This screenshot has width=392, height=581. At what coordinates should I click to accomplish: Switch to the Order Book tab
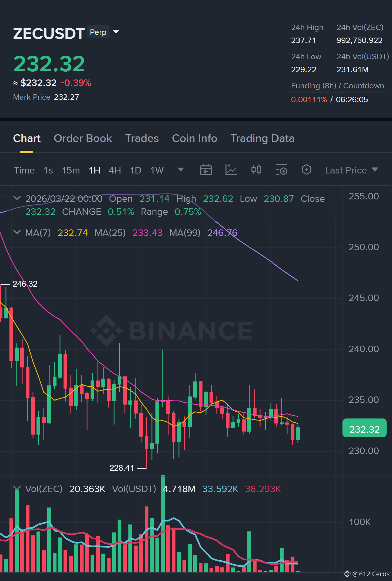[83, 138]
